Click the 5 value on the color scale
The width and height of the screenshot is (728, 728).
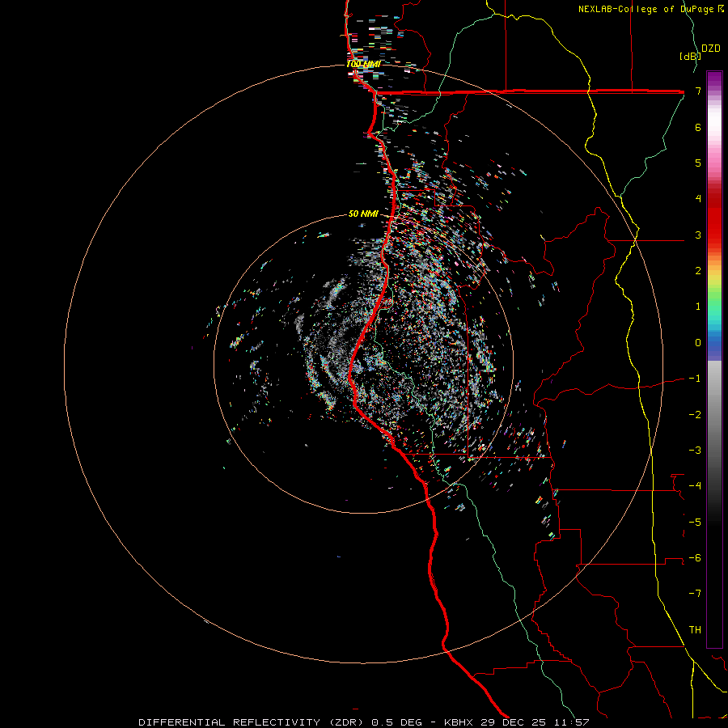tap(698, 163)
